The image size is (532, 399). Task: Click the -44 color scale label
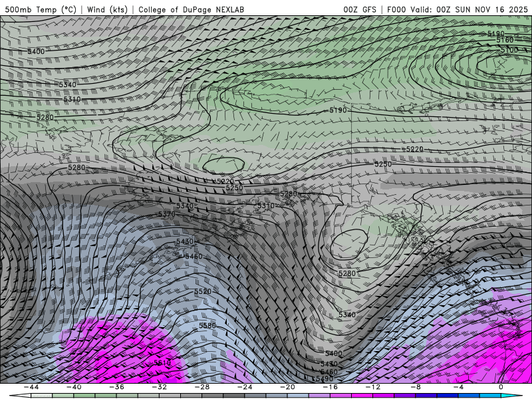[31, 387]
